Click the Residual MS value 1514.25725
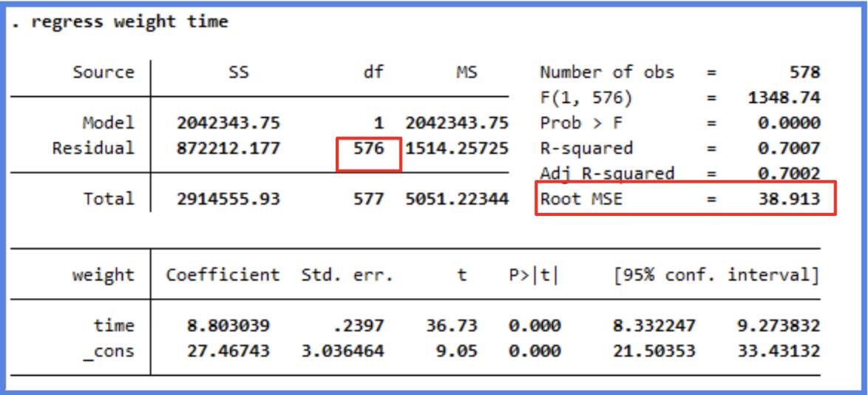This screenshot has width=868, height=395. 457,148
